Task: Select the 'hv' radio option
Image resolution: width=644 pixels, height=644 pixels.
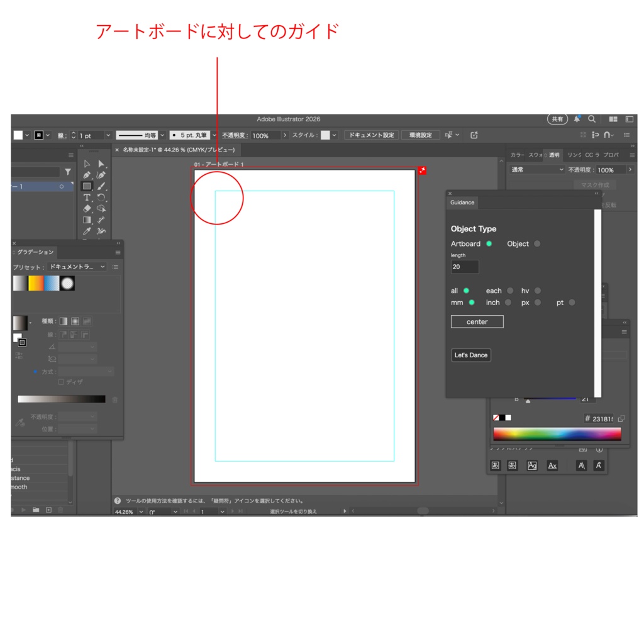Action: (538, 291)
